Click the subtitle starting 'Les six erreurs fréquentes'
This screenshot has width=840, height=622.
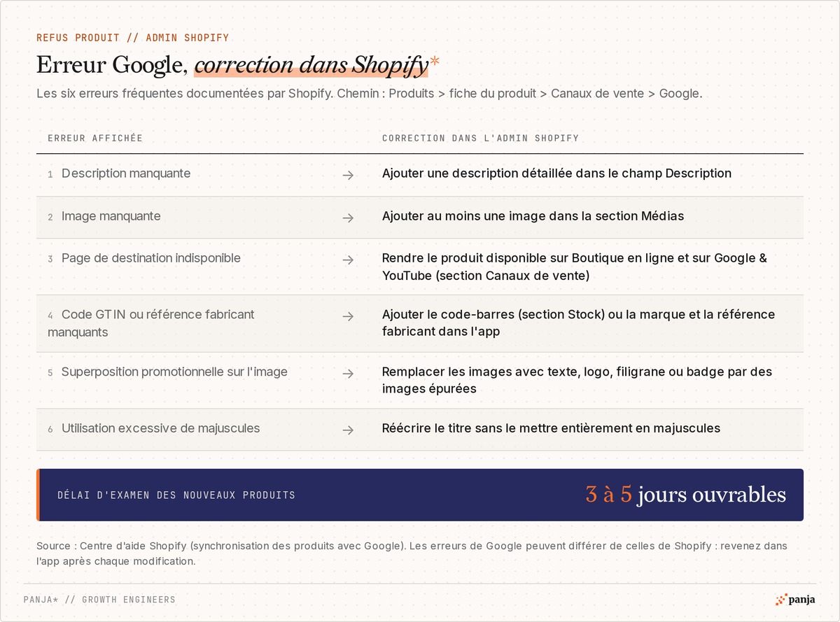(x=369, y=93)
